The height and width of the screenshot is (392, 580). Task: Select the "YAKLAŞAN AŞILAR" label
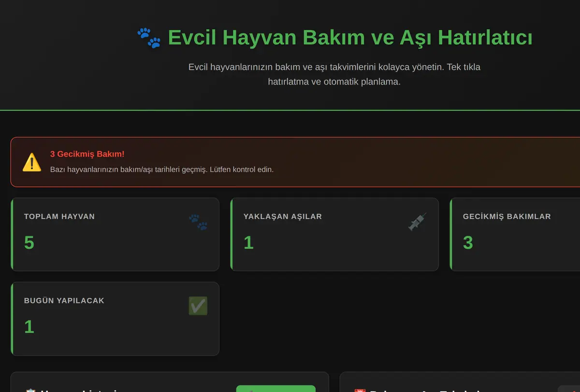click(x=283, y=217)
